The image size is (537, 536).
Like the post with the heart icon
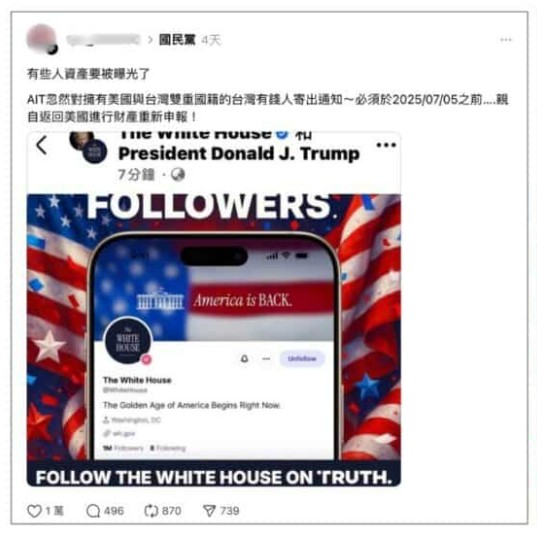coord(34,511)
